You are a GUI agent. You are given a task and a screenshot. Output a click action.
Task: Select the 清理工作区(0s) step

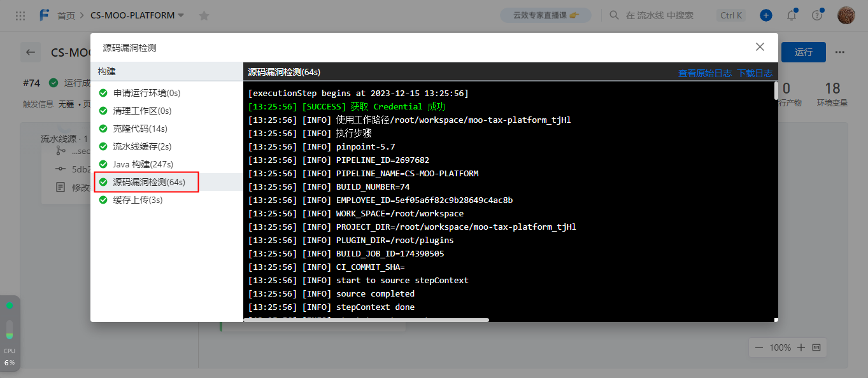point(166,111)
